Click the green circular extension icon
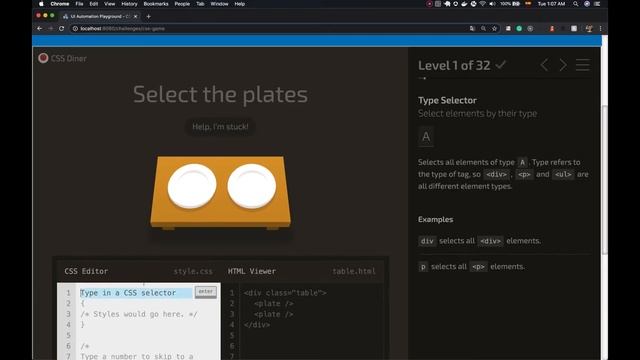Image resolution: width=640 pixels, height=360 pixels. point(519,29)
